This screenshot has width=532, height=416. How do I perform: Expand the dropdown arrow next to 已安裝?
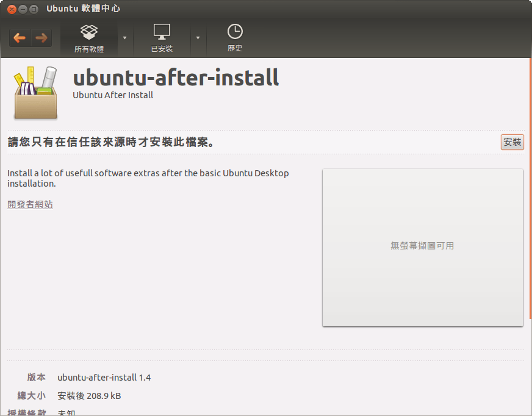(x=198, y=38)
